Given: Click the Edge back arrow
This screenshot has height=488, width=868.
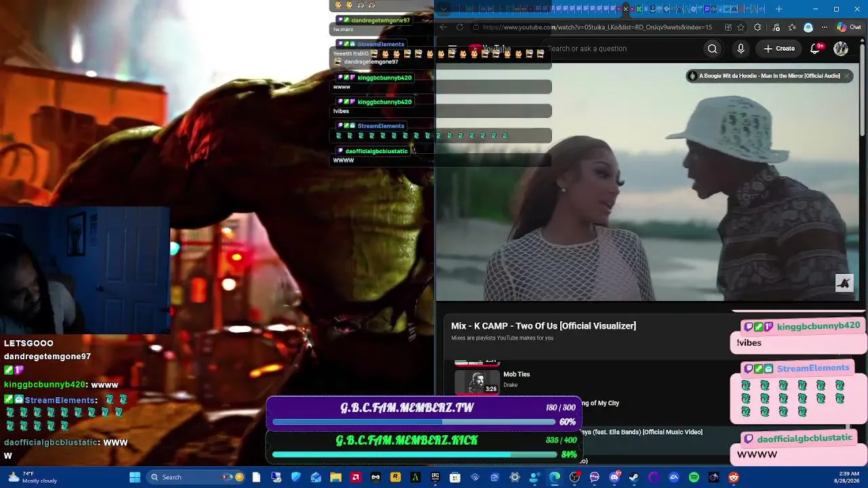Looking at the screenshot, I should tap(443, 27).
